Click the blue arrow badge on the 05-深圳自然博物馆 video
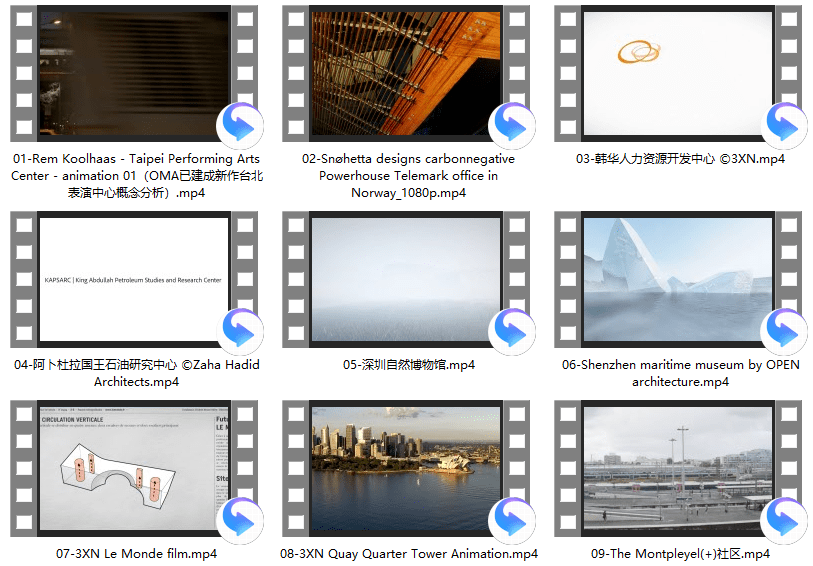Screen dimensions: 813x566 [x=512, y=330]
